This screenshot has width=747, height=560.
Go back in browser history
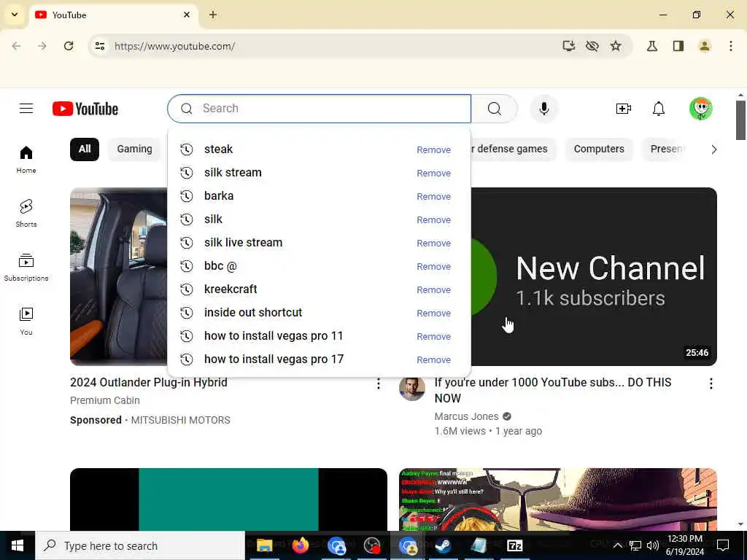pyautogui.click(x=16, y=46)
